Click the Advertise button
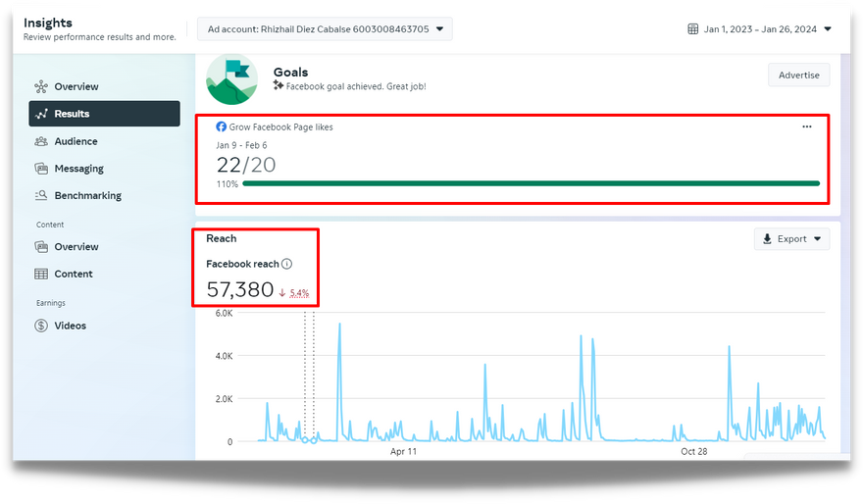Viewport: 863px width, 504px height. click(798, 75)
